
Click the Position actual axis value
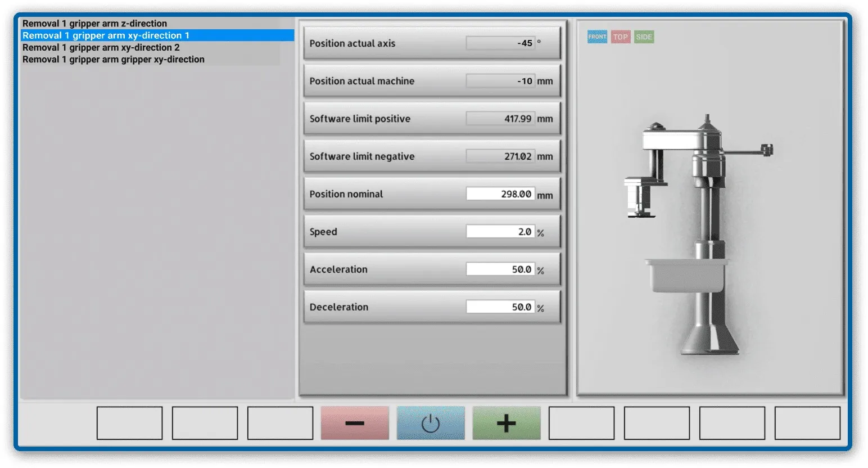coord(500,43)
